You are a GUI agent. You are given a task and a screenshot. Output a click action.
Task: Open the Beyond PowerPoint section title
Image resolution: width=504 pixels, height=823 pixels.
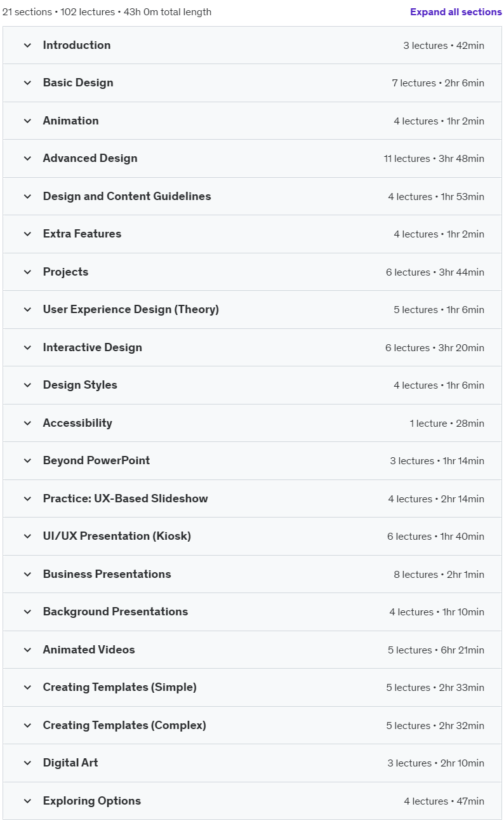click(x=96, y=460)
